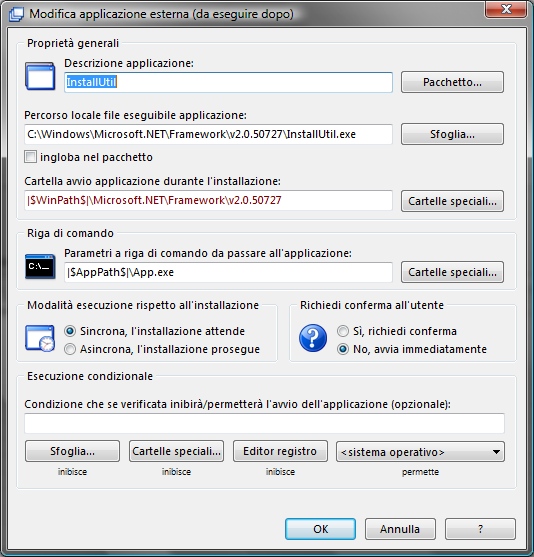
Task: Click the parameters field with |$AppPath$|\App.exe
Action: coord(228,272)
